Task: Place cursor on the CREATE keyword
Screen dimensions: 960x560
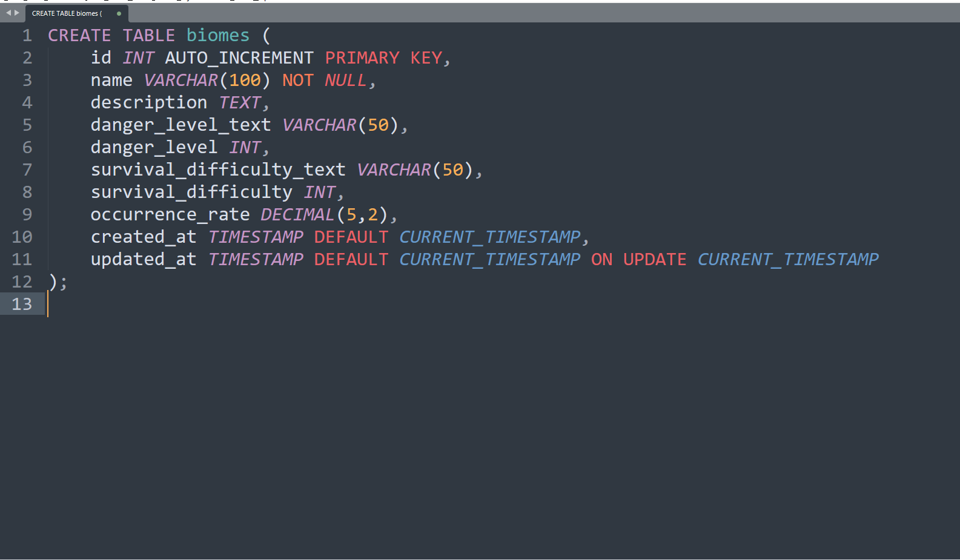Action: (x=79, y=36)
